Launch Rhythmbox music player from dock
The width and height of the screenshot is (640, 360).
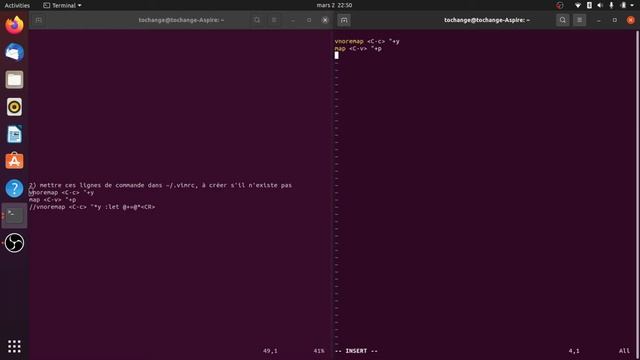click(14, 107)
